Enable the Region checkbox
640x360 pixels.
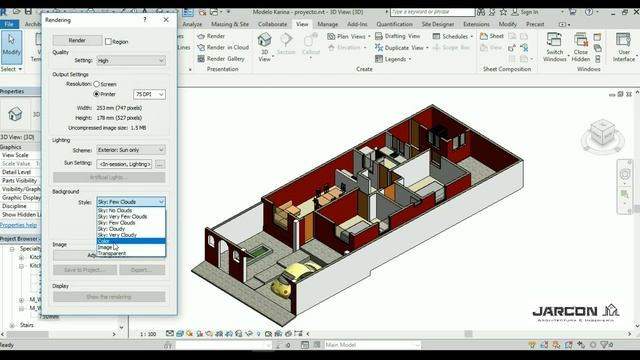pyautogui.click(x=108, y=42)
